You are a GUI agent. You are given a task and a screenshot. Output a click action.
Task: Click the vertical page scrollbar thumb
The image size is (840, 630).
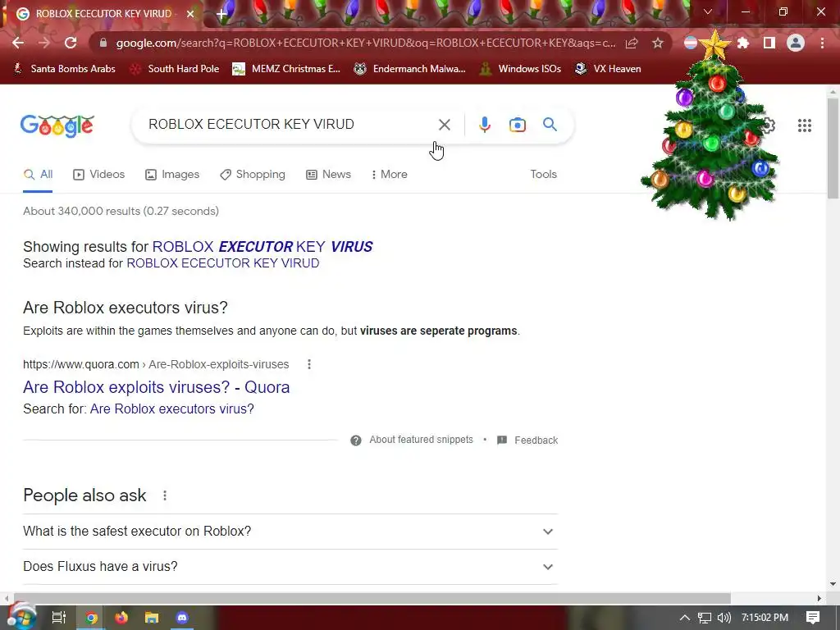click(833, 148)
